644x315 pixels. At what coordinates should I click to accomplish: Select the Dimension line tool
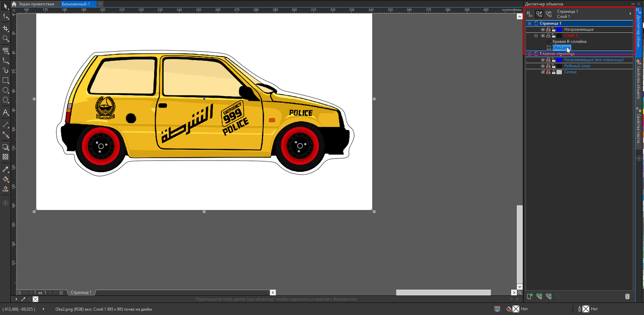[x=6, y=125]
